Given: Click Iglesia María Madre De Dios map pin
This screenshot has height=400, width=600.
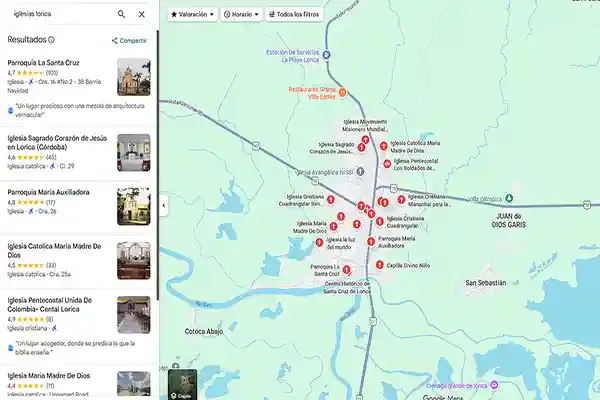Looking at the screenshot, I should pyautogui.click(x=333, y=226).
